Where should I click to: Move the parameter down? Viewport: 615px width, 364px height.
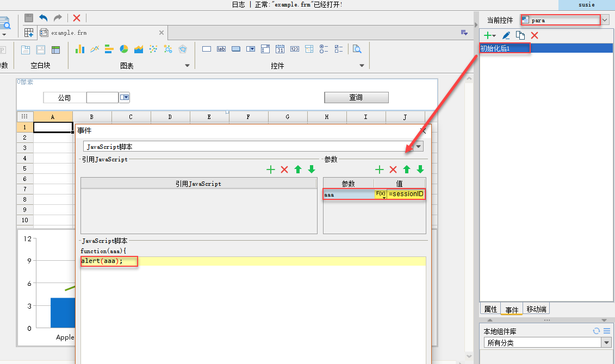(x=420, y=170)
